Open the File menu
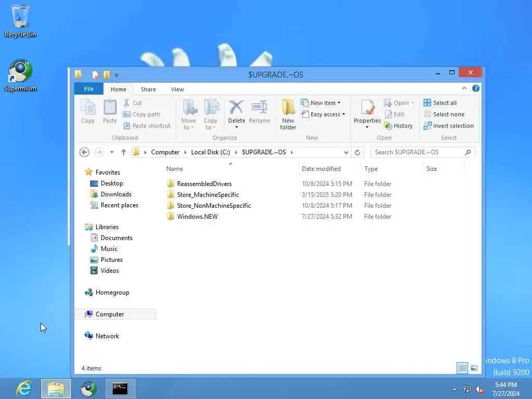532x399 pixels. pos(89,89)
